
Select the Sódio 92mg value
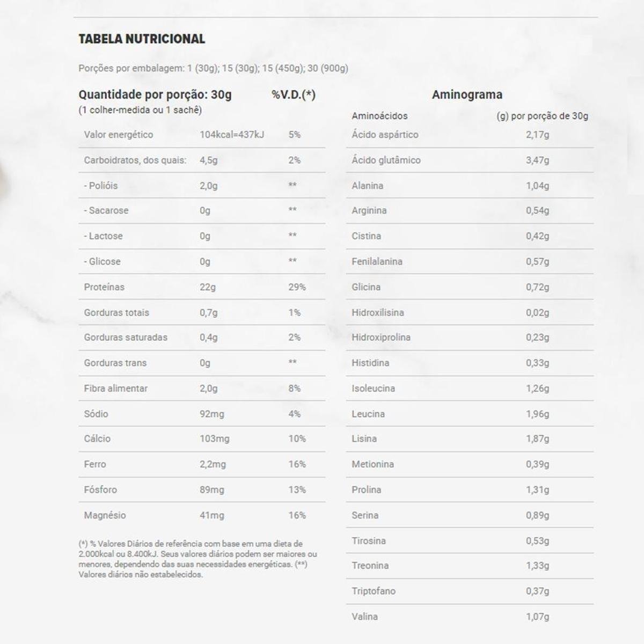212,414
